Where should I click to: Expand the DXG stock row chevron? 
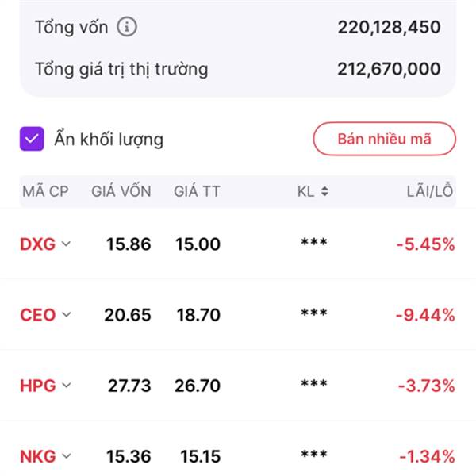coord(67,244)
